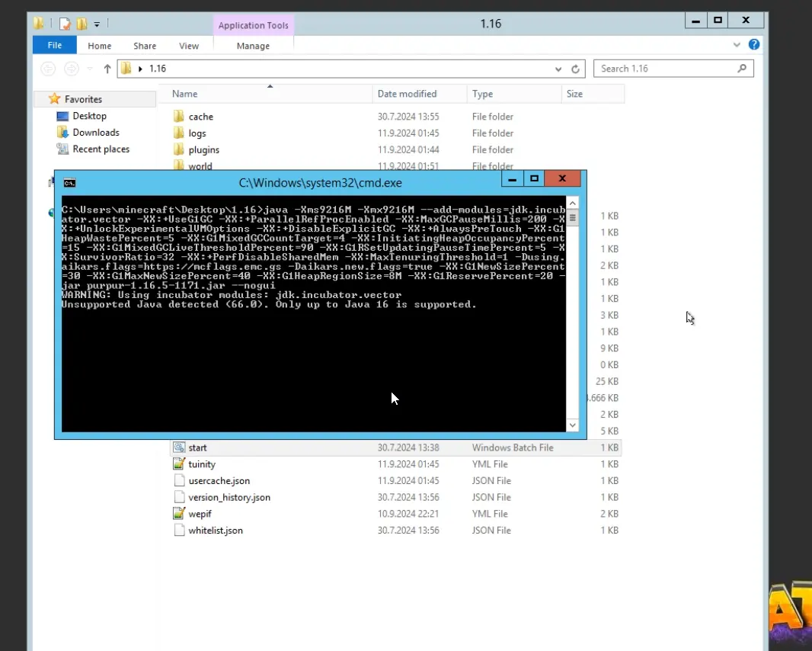Click the Recent places icon

[62, 149]
